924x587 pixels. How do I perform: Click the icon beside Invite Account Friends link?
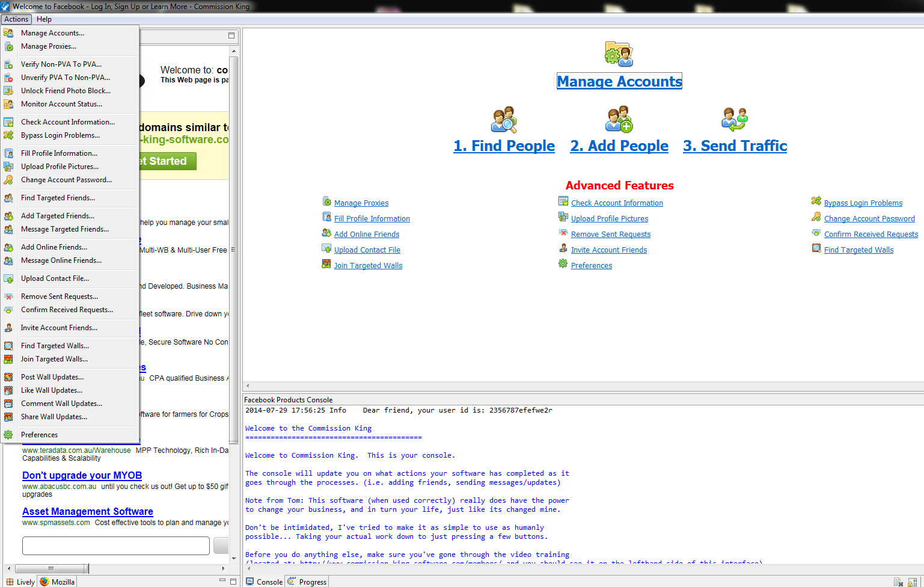pos(563,248)
